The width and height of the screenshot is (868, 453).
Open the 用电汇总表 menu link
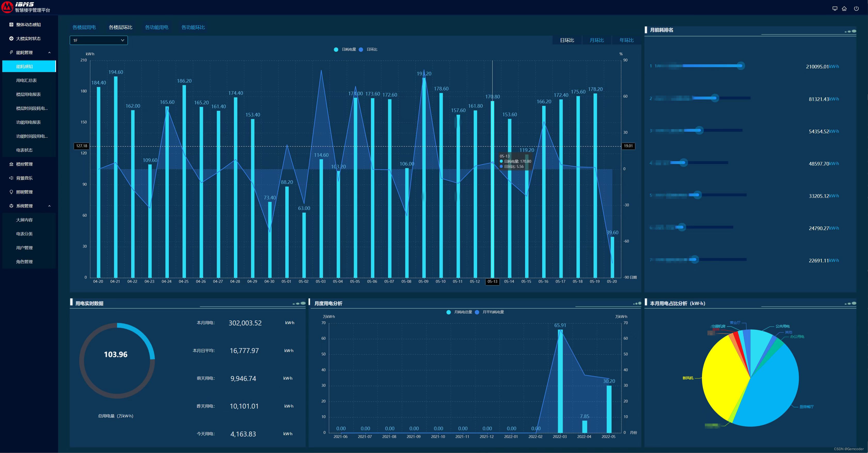point(26,81)
